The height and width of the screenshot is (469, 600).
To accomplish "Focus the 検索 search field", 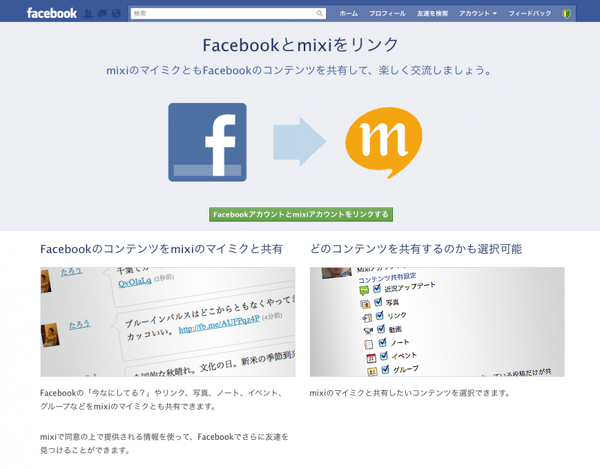I will 222,13.
